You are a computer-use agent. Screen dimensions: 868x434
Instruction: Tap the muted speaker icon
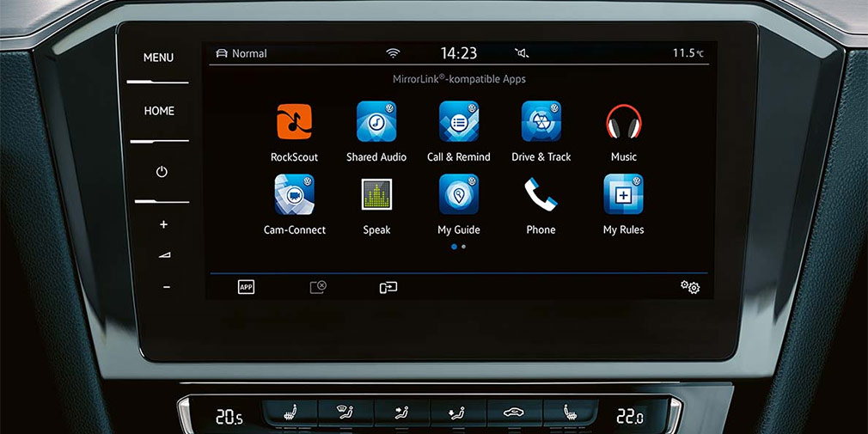pos(522,53)
